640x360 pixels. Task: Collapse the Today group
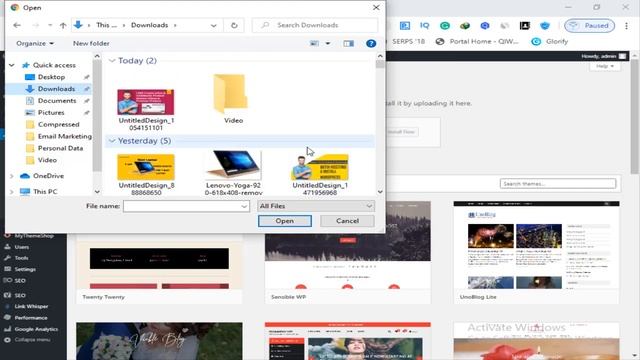pyautogui.click(x=112, y=60)
